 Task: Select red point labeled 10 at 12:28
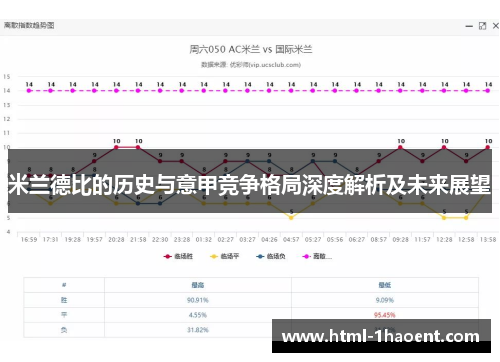pos(444,147)
